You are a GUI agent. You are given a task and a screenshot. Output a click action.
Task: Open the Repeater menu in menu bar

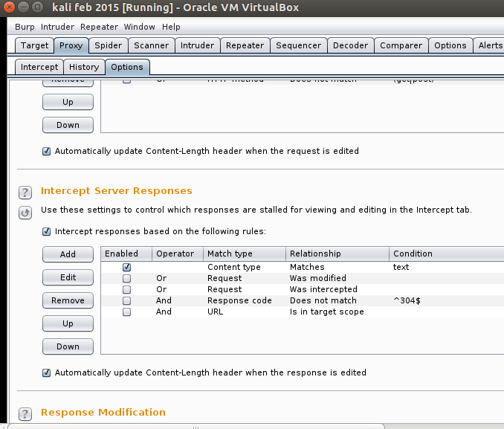pos(100,27)
